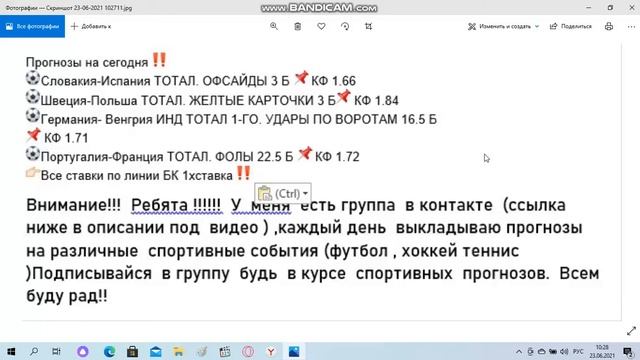Click Добавить к button
Viewport: 640px width, 360px height.
tap(91, 26)
